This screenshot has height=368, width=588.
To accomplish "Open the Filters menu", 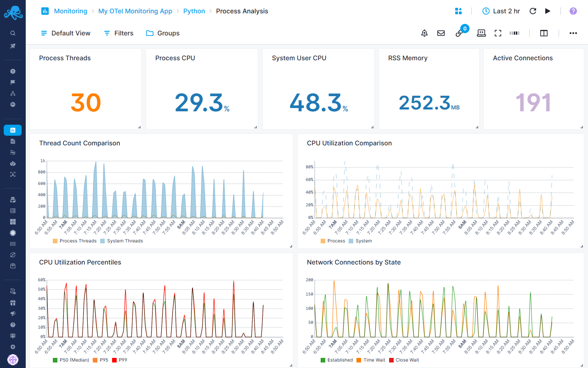I will (x=118, y=33).
